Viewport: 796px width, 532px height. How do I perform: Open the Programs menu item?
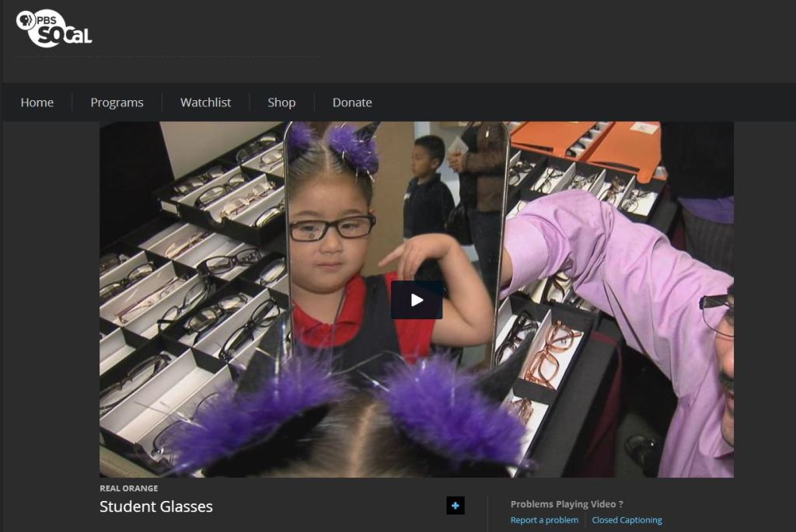click(117, 103)
